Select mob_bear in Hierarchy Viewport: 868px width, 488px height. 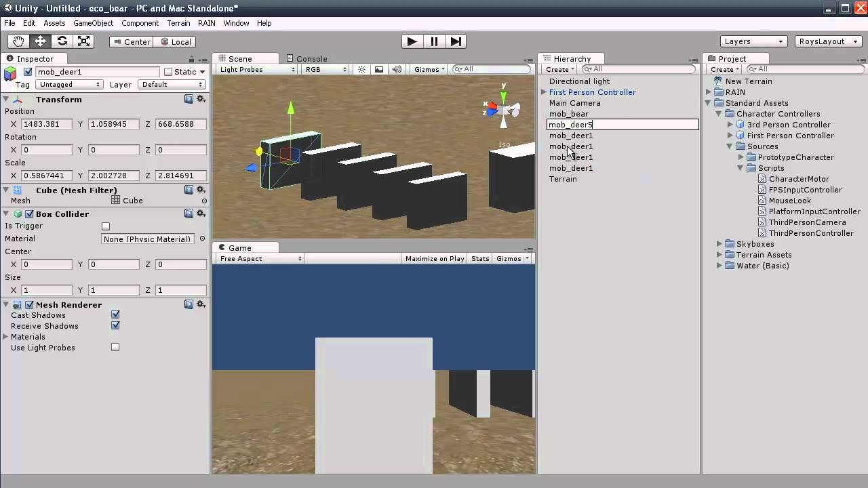pyautogui.click(x=569, y=114)
